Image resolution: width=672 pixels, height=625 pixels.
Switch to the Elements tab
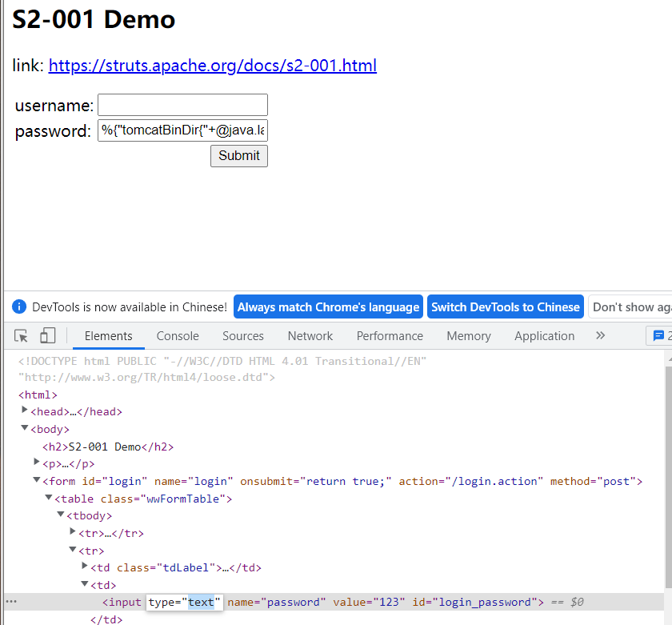tap(109, 336)
